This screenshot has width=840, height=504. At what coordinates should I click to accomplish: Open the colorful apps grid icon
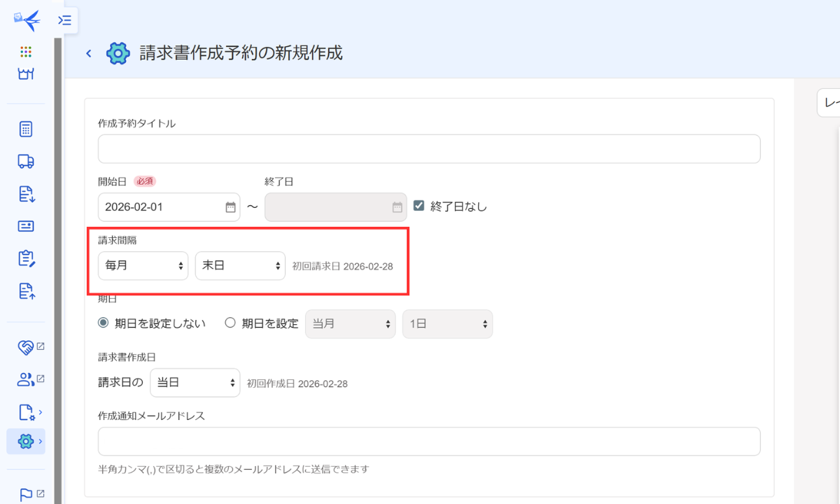[26, 51]
